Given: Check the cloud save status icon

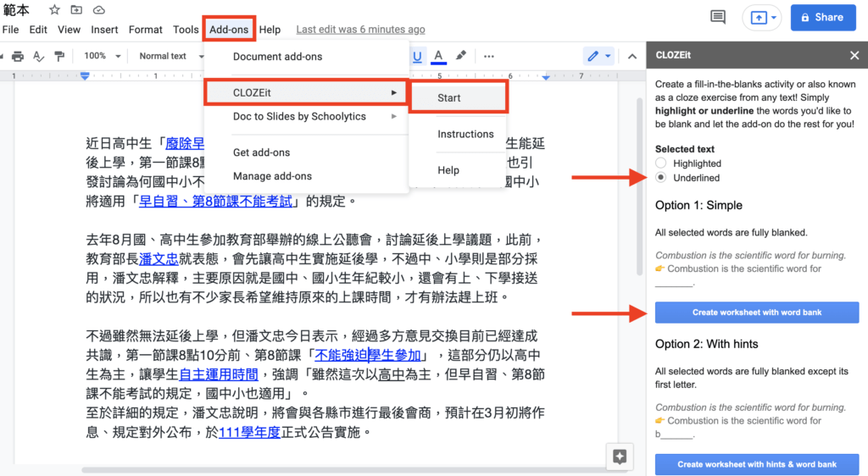Looking at the screenshot, I should pos(99,10).
